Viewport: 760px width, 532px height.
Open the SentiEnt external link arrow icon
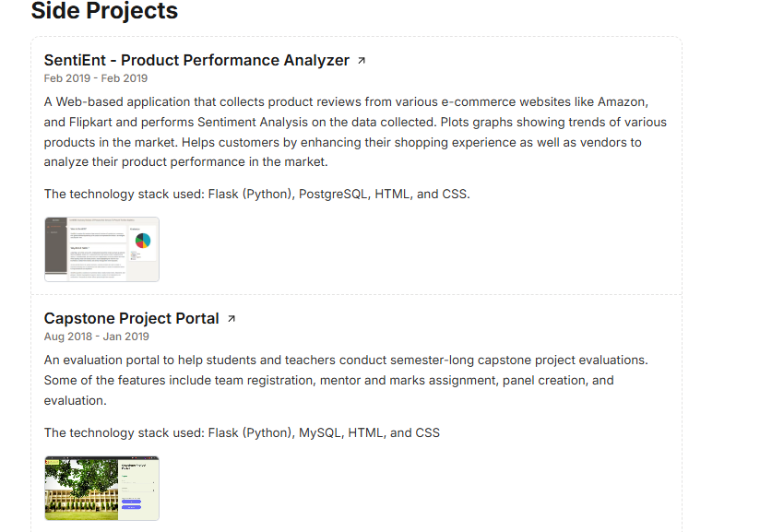click(362, 61)
